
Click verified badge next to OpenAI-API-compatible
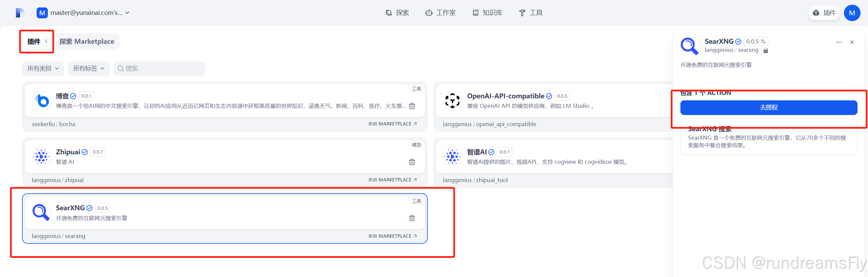pos(549,96)
